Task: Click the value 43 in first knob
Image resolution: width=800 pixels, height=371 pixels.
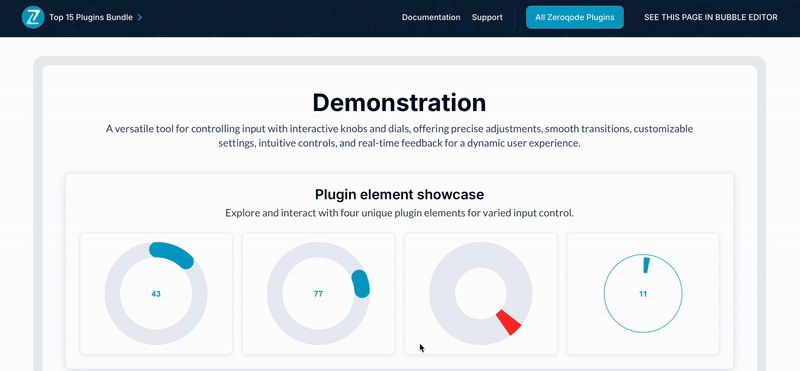Action: click(x=156, y=294)
